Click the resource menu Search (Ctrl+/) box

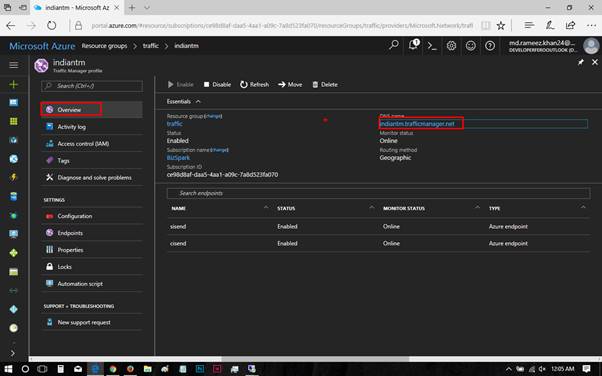pyautogui.click(x=92, y=86)
